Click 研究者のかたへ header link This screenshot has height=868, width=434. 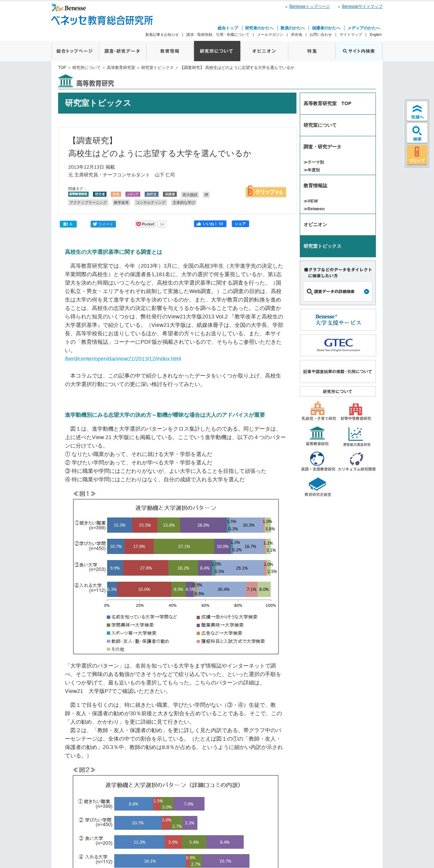pyautogui.click(x=259, y=28)
